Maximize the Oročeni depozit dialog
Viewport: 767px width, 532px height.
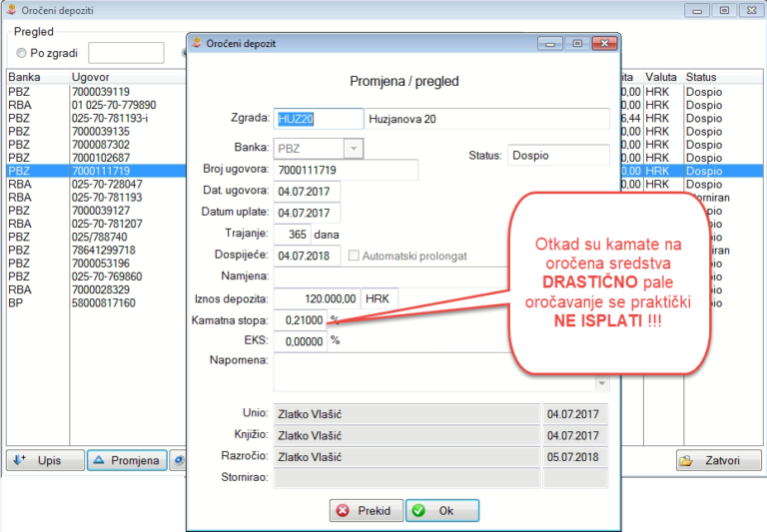577,44
